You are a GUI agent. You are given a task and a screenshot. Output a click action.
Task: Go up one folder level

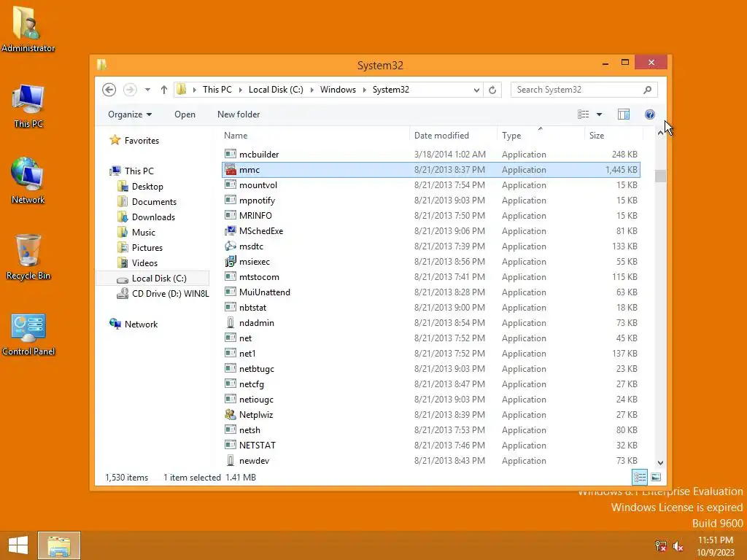[x=164, y=90]
